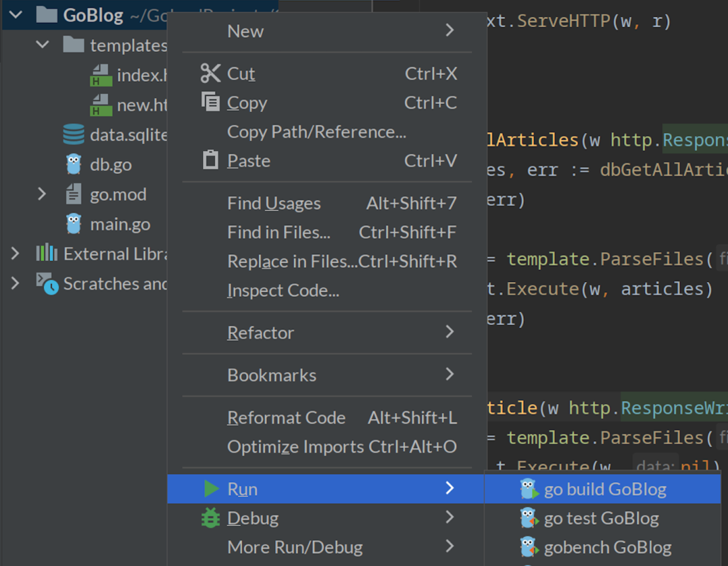The width and height of the screenshot is (728, 566).
Task: Click the Paste clipboard icon
Action: coord(210,160)
